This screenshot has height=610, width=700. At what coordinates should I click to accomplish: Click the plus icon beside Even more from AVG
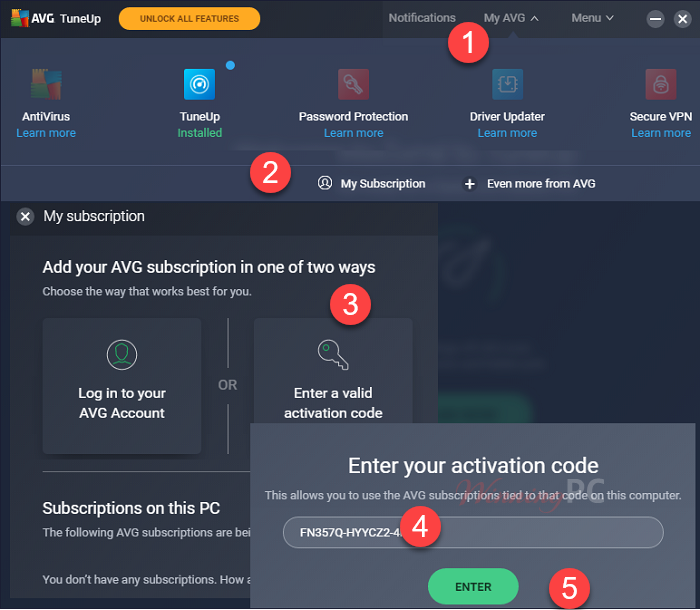pos(470,184)
